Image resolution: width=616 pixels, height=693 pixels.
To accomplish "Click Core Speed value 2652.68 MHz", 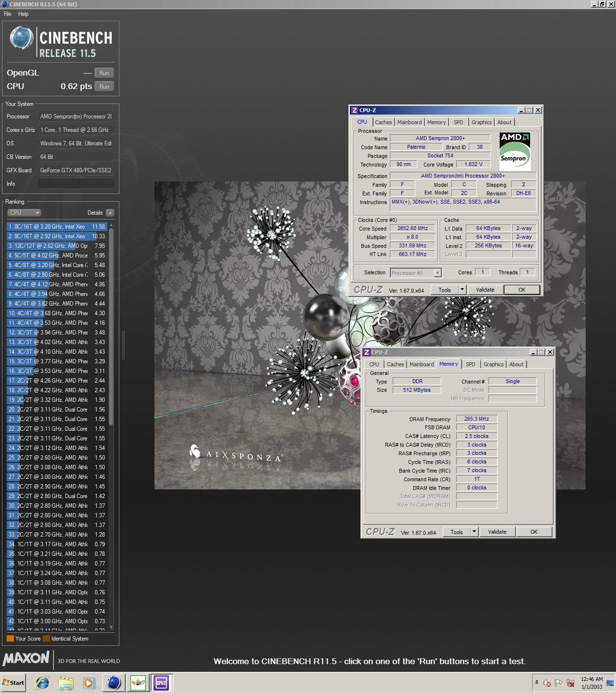I will pos(412,229).
